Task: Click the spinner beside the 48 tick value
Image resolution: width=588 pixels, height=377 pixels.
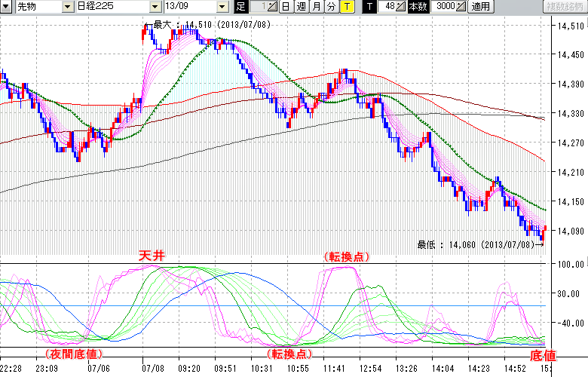Action: [x=400, y=7]
